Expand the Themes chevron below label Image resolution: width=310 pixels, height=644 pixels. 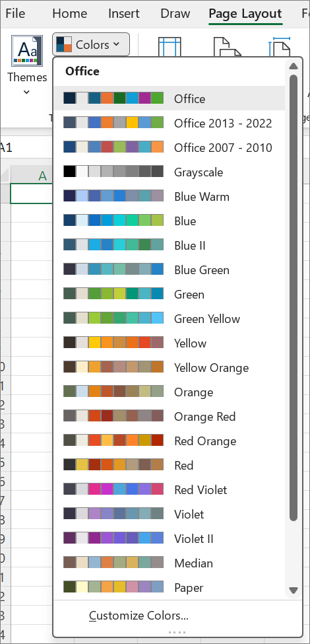(x=26, y=92)
